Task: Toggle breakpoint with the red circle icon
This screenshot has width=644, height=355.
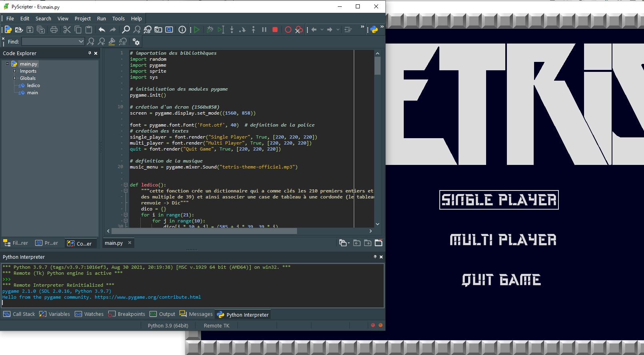Action: tap(288, 30)
